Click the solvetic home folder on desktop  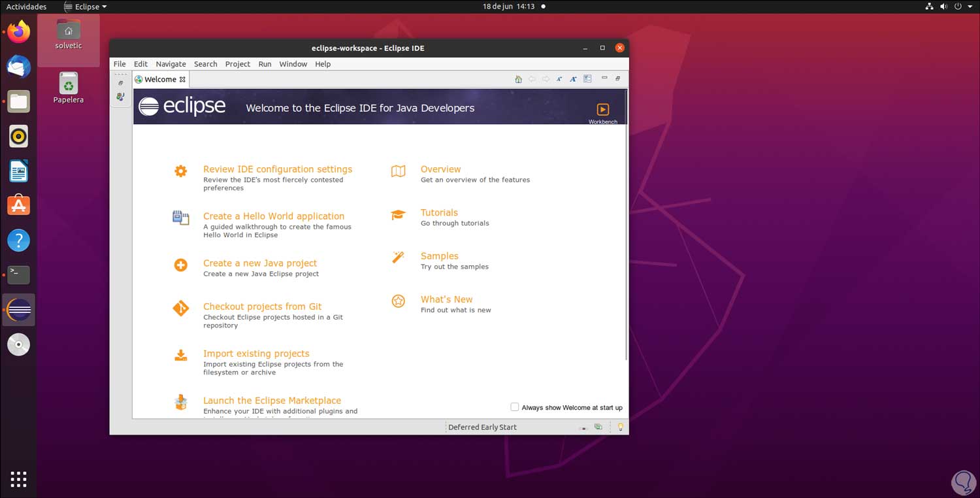pos(69,34)
